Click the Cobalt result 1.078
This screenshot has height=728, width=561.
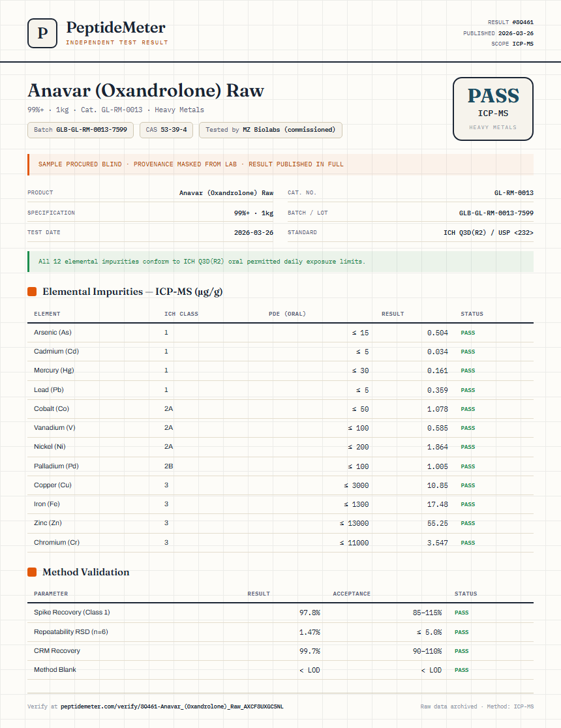click(438, 410)
